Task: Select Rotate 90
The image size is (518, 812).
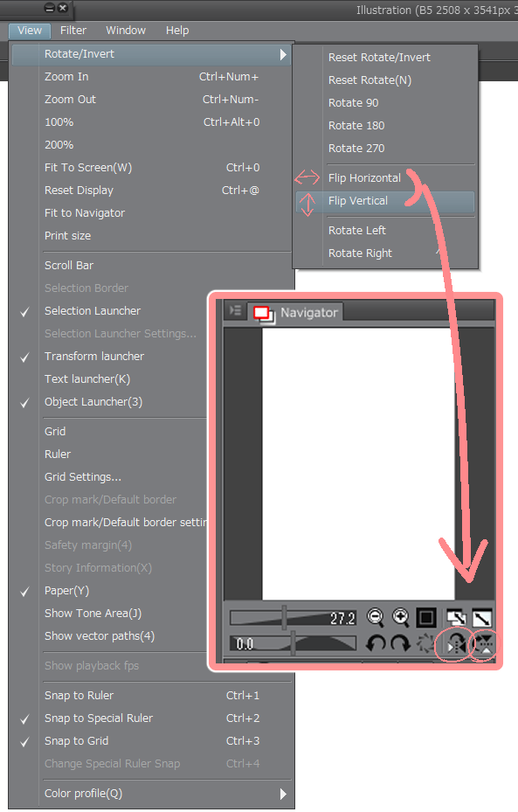Action: [384, 103]
